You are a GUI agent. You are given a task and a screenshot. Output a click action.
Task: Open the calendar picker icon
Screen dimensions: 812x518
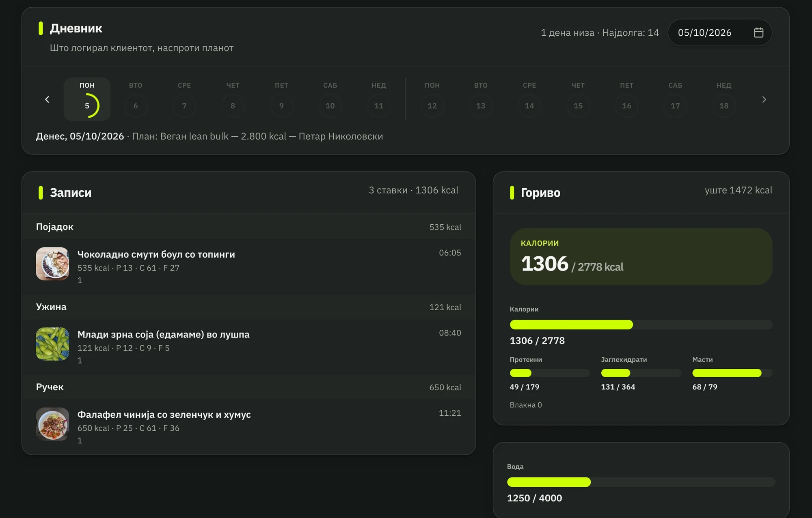point(758,32)
